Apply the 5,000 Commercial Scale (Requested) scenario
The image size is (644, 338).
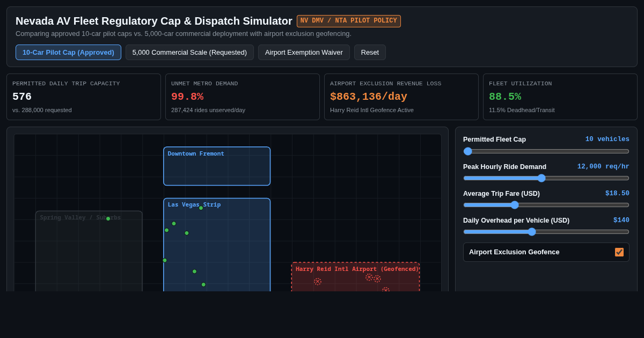(189, 52)
